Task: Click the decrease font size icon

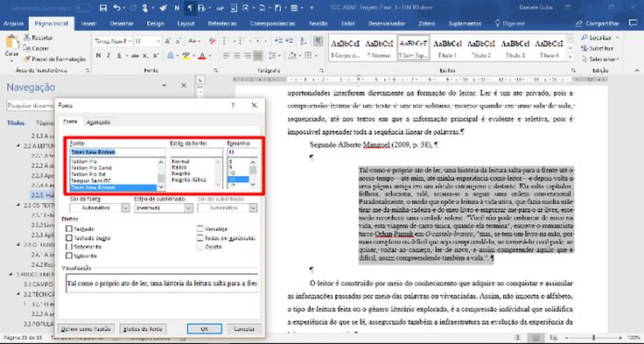Action: click(178, 41)
